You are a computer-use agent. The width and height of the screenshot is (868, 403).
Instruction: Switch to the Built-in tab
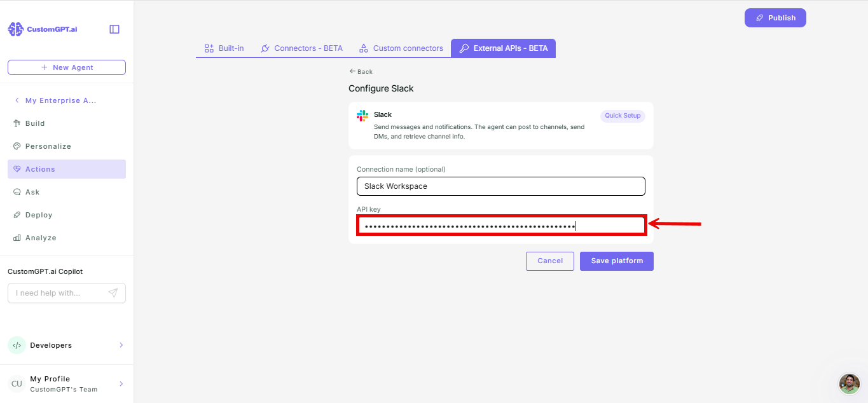224,48
